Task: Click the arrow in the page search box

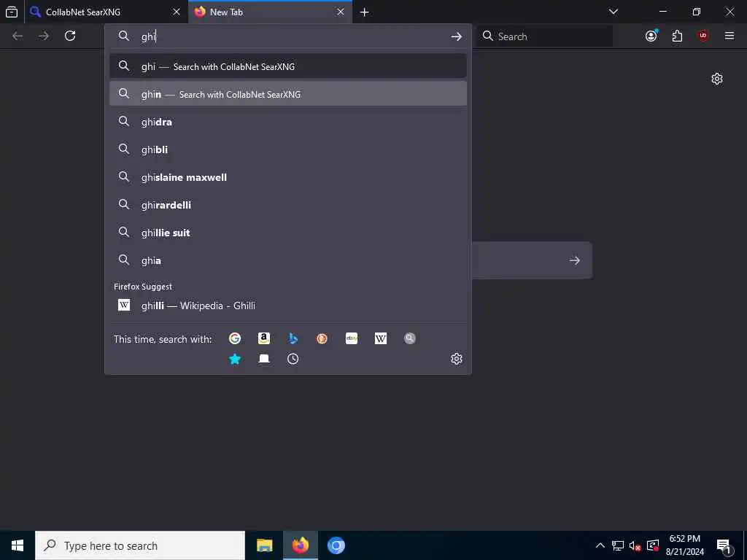Action: point(575,260)
